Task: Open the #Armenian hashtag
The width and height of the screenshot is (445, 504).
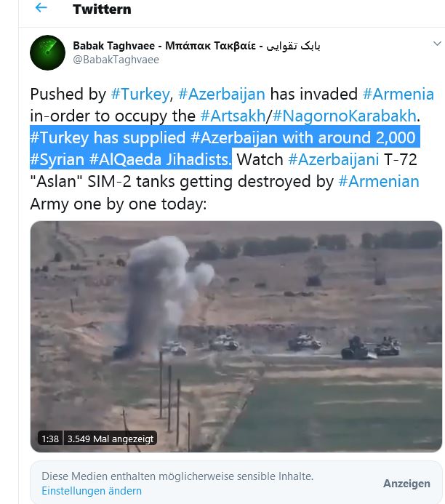Action: (379, 181)
